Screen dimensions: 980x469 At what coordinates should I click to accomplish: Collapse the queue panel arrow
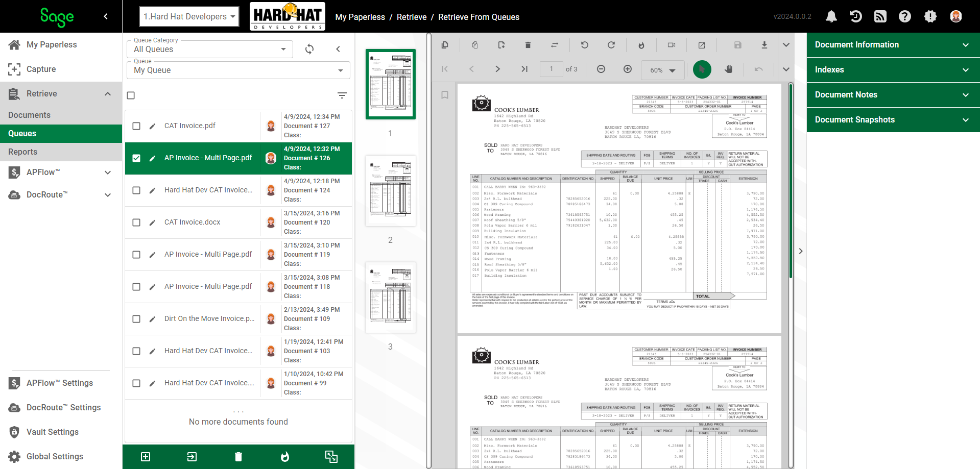(x=338, y=49)
